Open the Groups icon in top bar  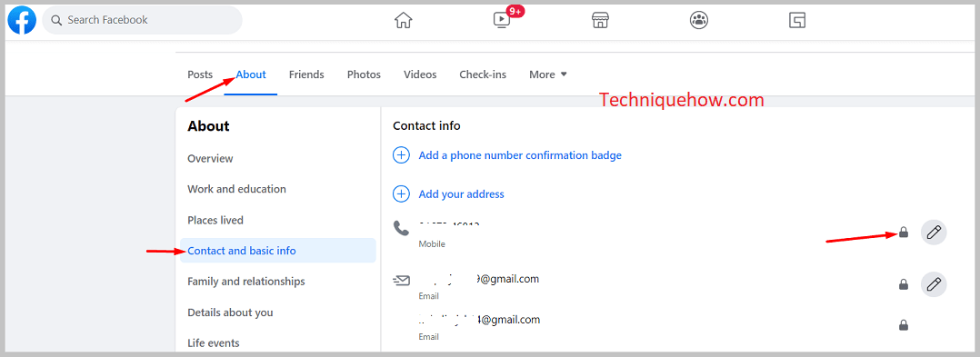click(699, 20)
